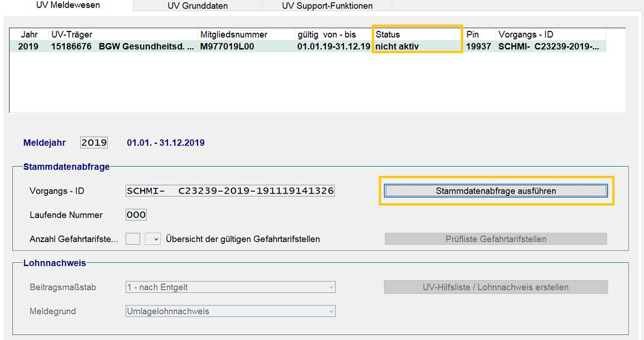Click the Anzahl Gefahrtarifstellen number box
Image resolution: width=644 pixels, height=340 pixels.
(133, 239)
